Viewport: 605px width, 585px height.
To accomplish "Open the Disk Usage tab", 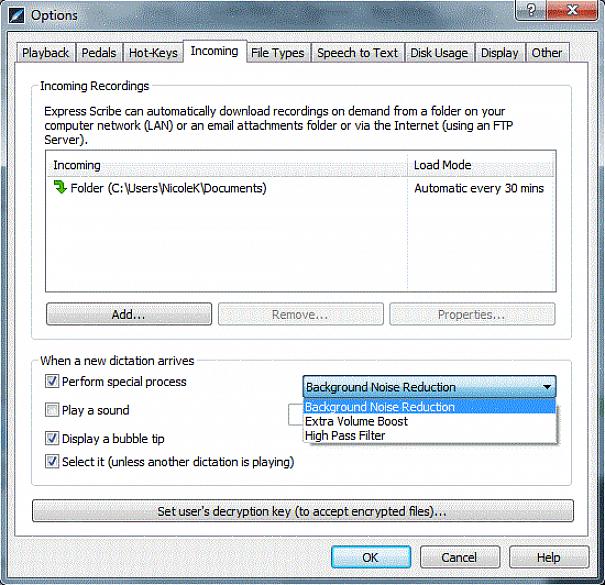I will click(439, 53).
